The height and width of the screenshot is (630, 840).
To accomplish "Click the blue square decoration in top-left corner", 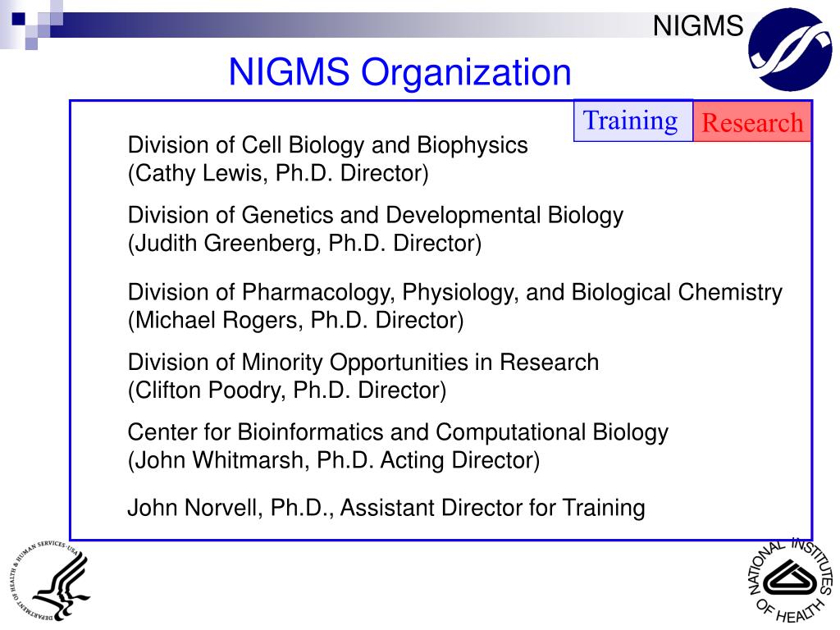I will (x=19, y=19).
